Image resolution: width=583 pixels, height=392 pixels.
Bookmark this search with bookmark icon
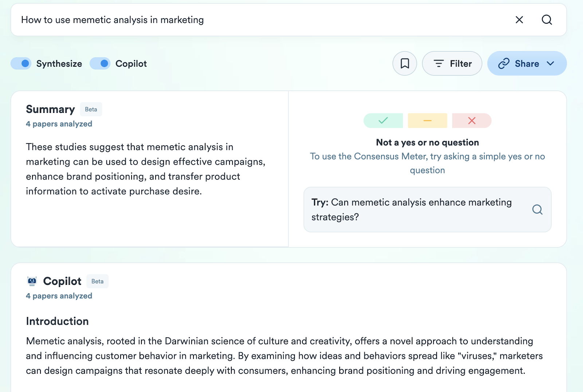pos(404,63)
